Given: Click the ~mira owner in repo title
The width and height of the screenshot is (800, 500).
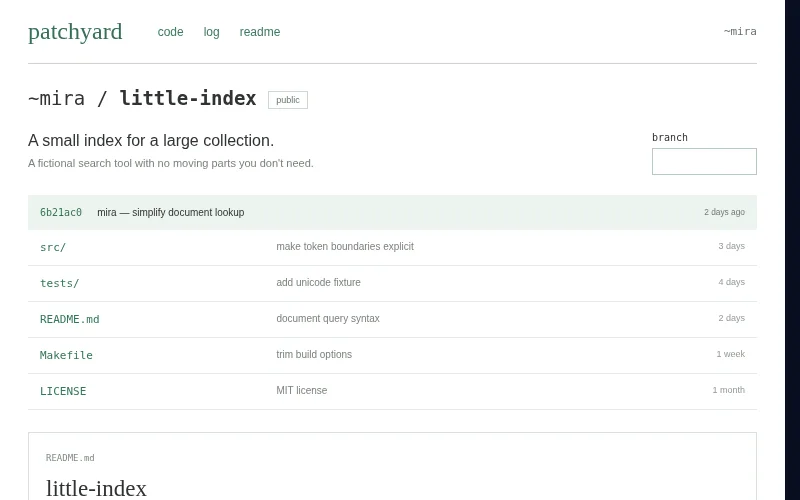Looking at the screenshot, I should 56,98.
